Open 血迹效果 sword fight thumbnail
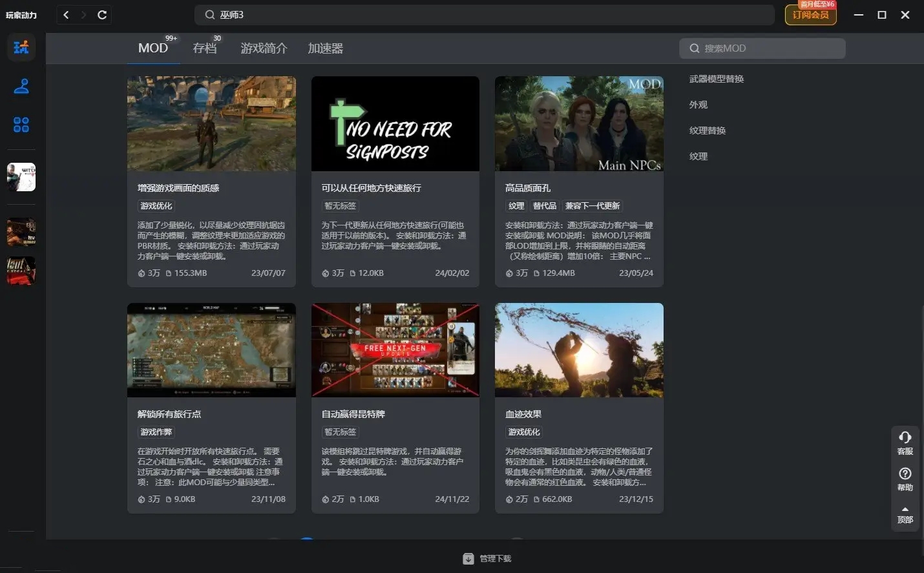This screenshot has width=924, height=573. point(579,350)
